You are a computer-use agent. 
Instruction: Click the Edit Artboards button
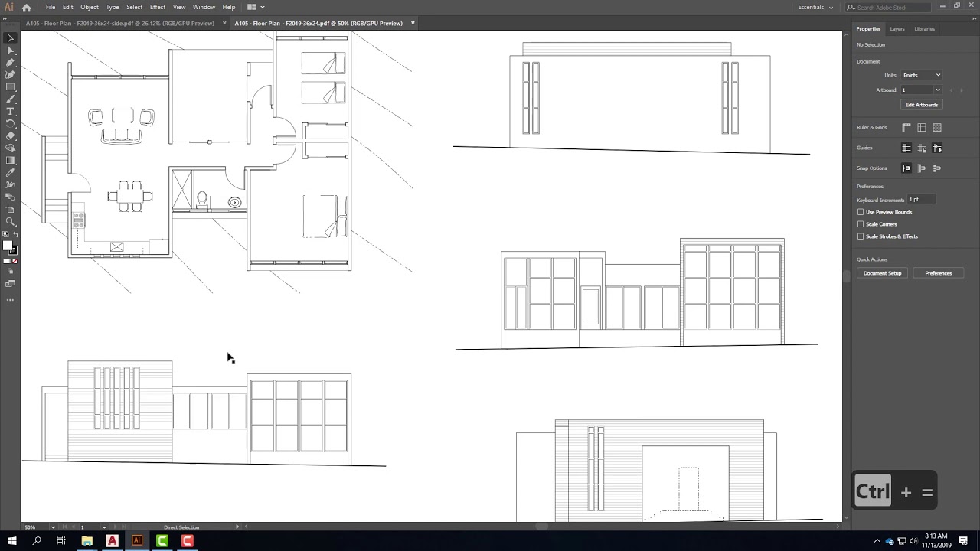click(x=921, y=105)
